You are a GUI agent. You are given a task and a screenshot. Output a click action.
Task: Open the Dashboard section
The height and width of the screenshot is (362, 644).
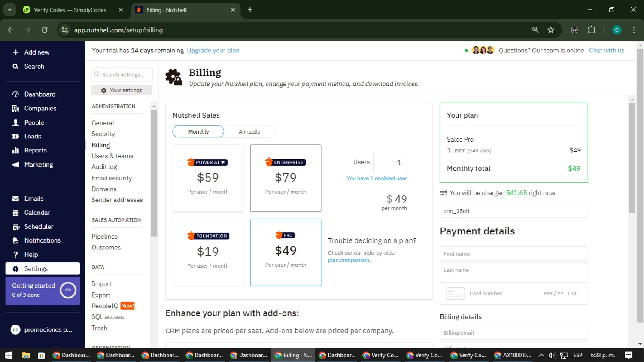coord(39,94)
